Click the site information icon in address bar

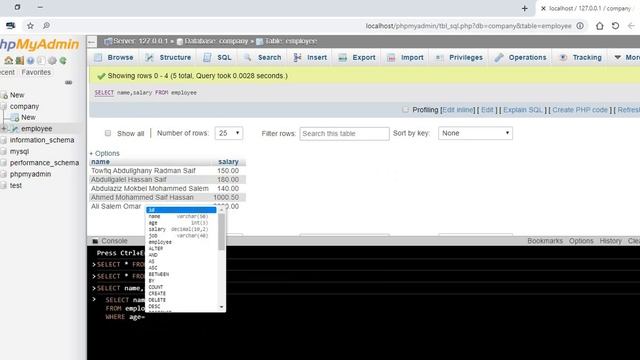pos(580,26)
